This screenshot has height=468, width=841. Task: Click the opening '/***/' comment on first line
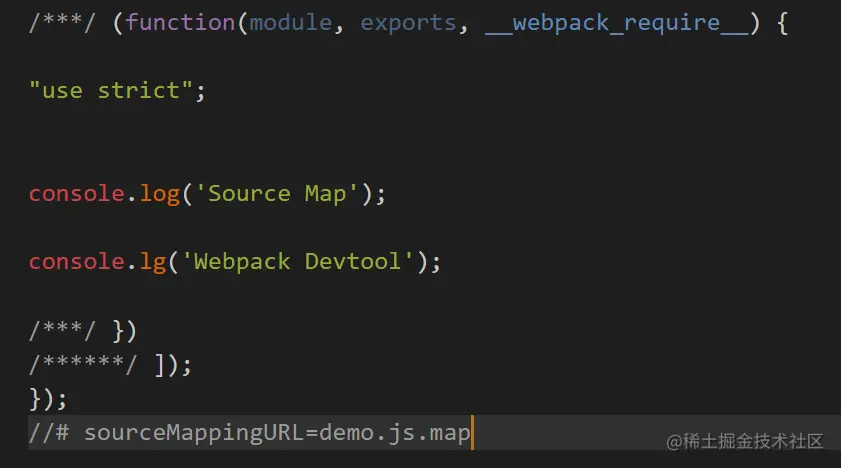point(62,23)
